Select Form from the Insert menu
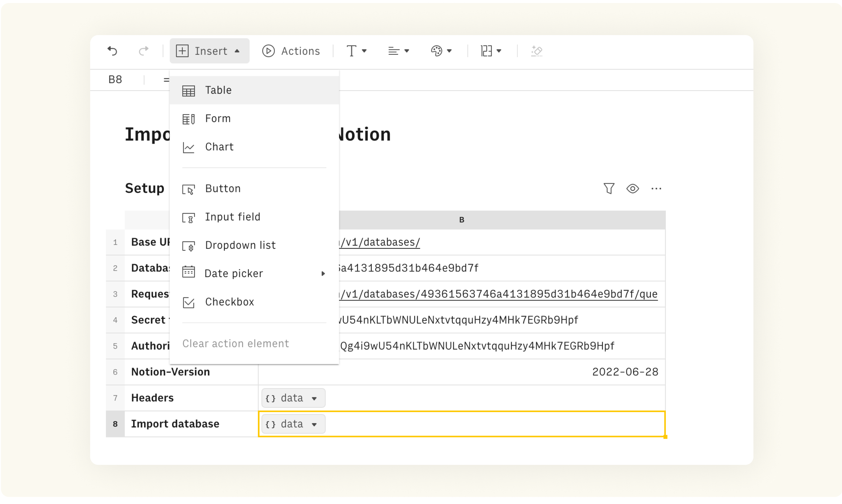Image resolution: width=842 pixels, height=504 pixels. [254, 119]
